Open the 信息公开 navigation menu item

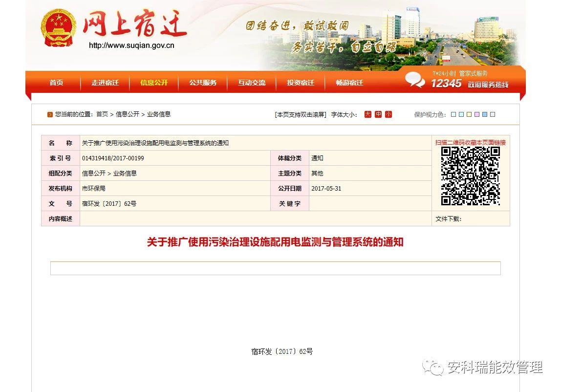click(x=154, y=83)
